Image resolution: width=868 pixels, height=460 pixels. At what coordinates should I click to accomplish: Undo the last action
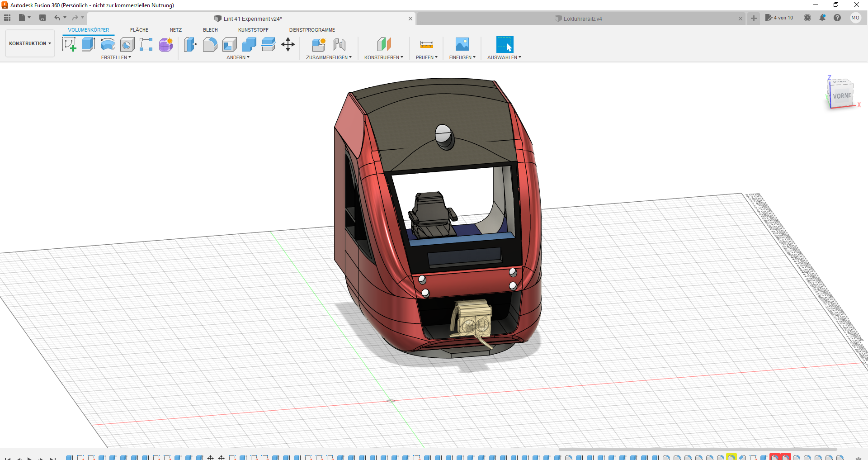click(x=57, y=18)
